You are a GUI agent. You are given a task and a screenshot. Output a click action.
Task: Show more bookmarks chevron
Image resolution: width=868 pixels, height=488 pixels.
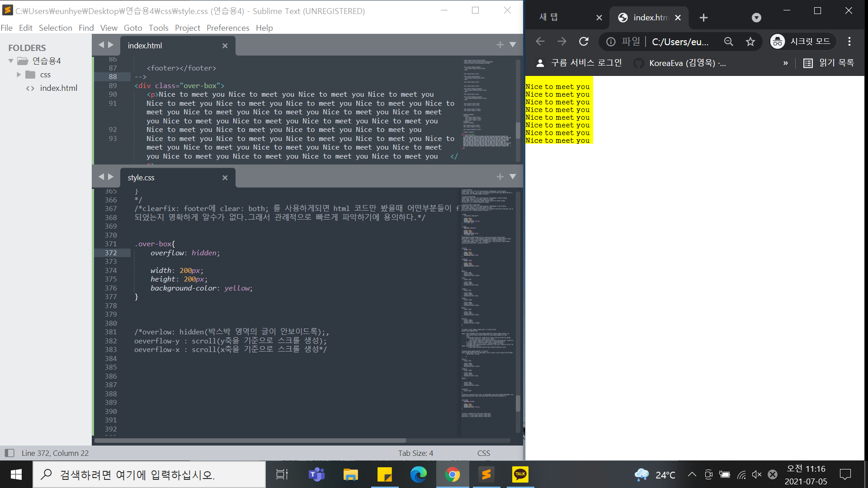(786, 63)
